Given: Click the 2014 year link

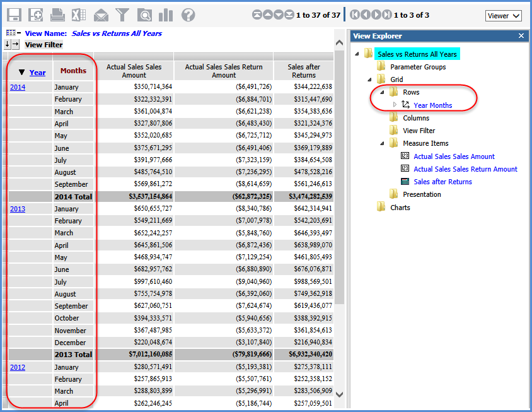Looking at the screenshot, I should (x=18, y=87).
